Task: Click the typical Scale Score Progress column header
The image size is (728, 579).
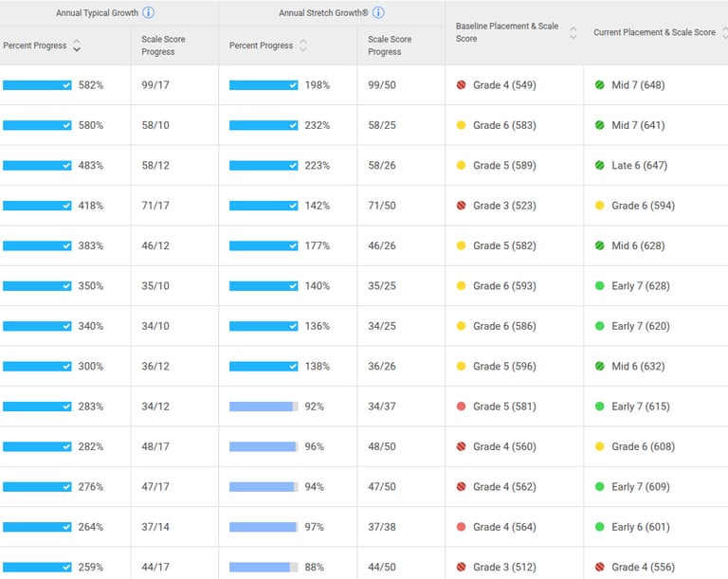Action: 163,45
